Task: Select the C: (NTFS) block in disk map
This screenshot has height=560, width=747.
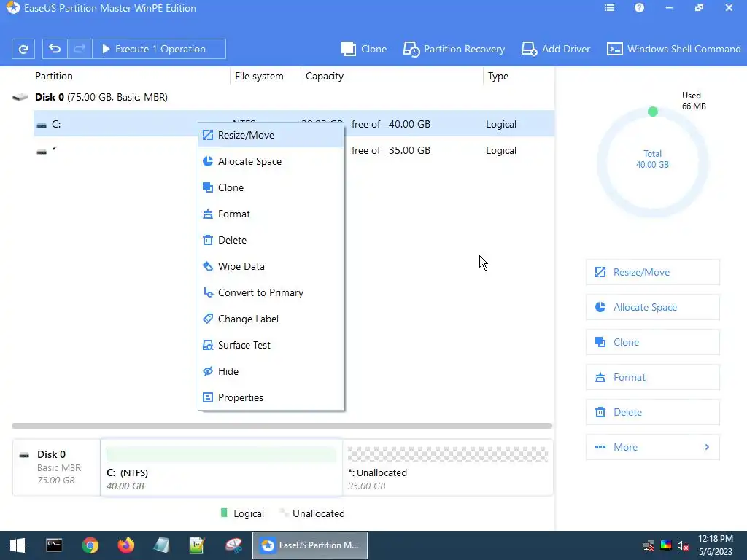Action: pos(222,467)
